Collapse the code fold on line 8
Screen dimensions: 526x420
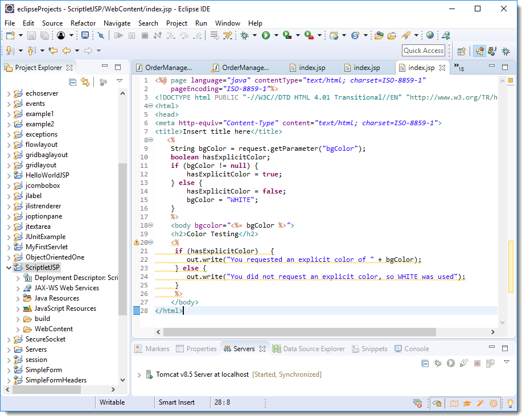pyautogui.click(x=151, y=140)
